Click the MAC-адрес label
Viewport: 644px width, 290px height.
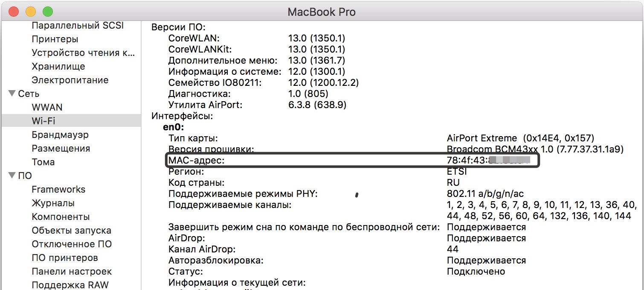pyautogui.click(x=196, y=160)
